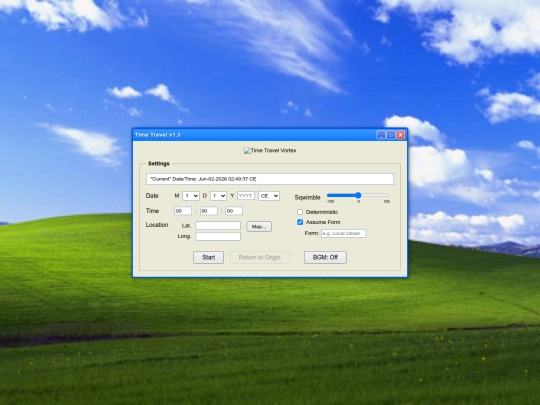Click the seconds time field

click(234, 211)
